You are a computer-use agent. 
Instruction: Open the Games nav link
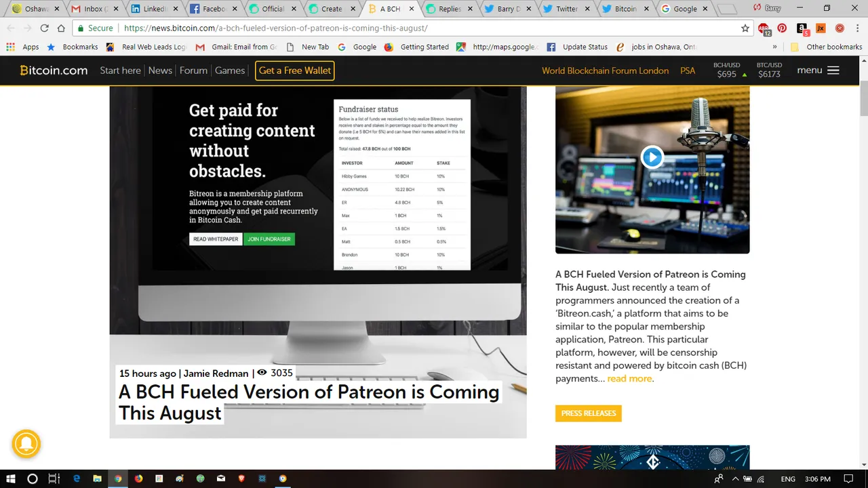click(230, 70)
